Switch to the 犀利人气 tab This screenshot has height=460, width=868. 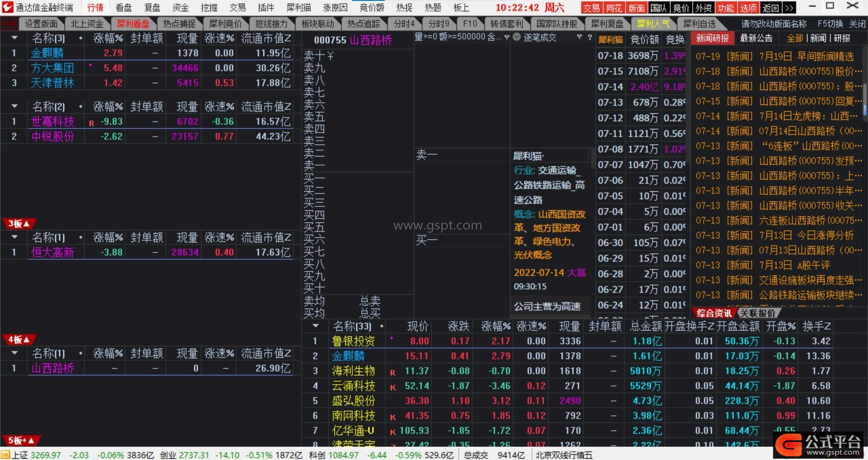click(654, 24)
